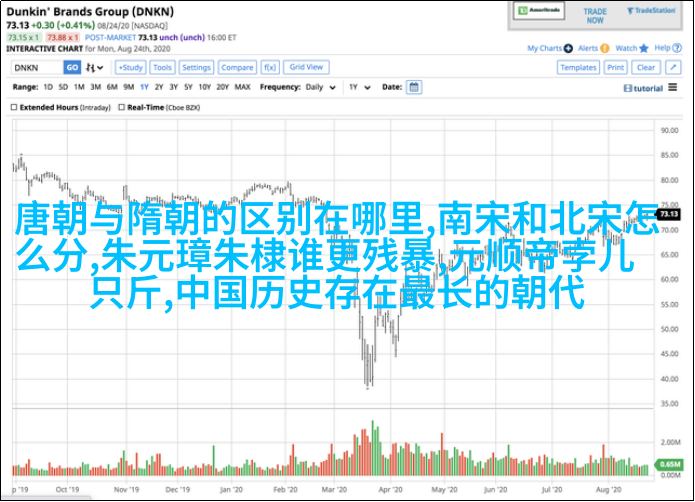Print the chart
The image size is (695, 502).
[x=615, y=68]
